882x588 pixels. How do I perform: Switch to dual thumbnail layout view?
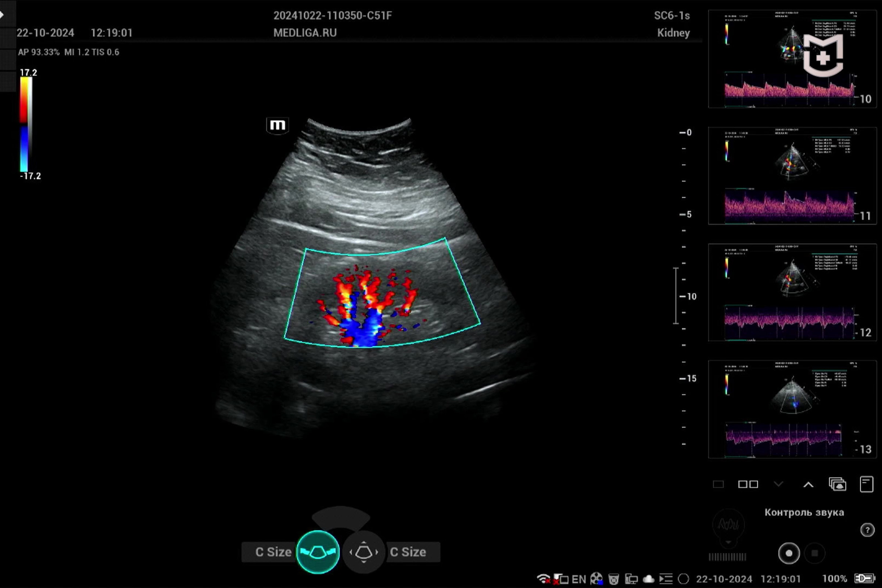click(748, 484)
